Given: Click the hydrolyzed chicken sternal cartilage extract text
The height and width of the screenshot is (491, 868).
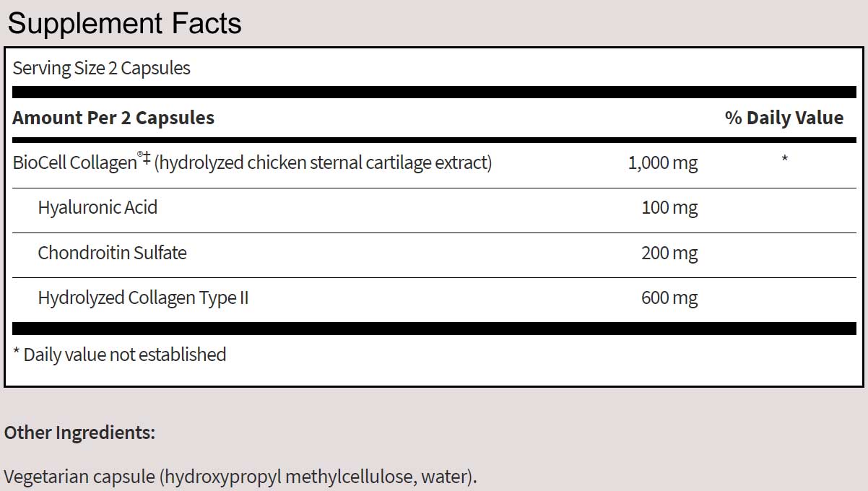Looking at the screenshot, I should (x=323, y=163).
